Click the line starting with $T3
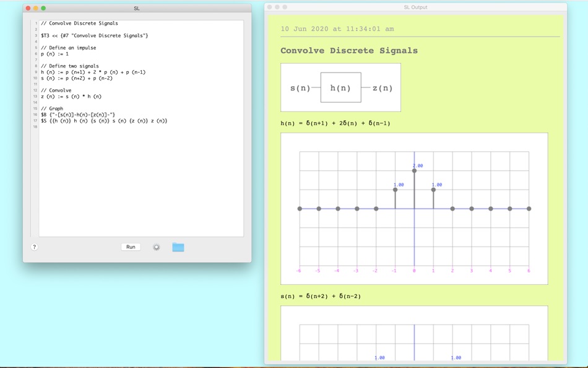 (x=95, y=35)
